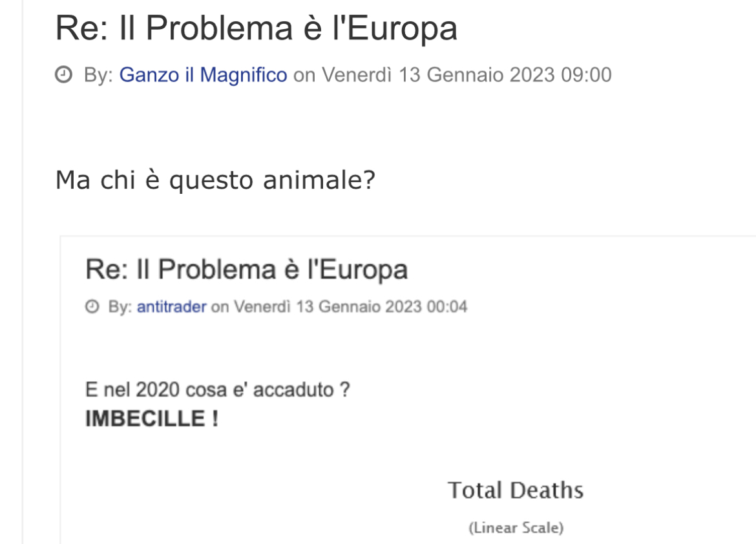Screen dimensions: 756x544
Task: Click the clock icon beside Ganzo il Magnifico
Action: (x=63, y=75)
